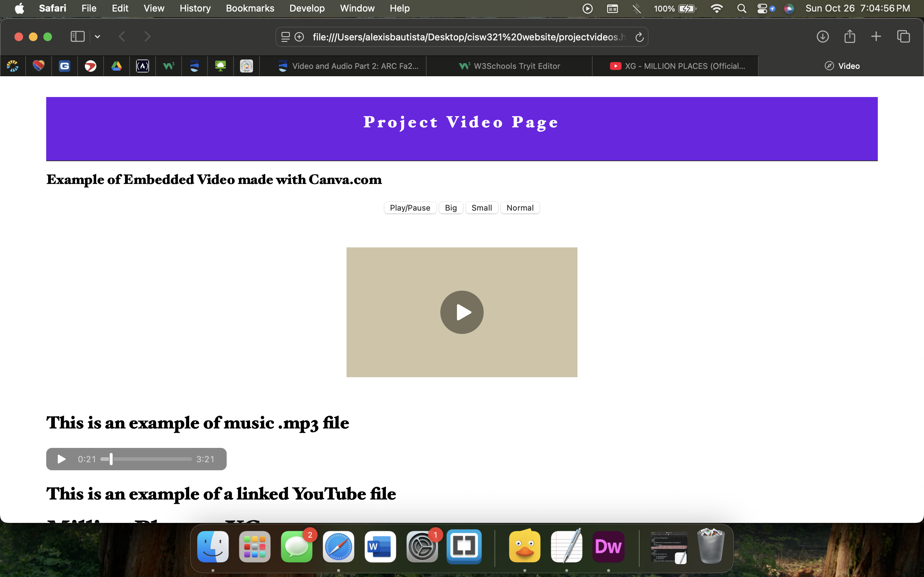Click the Safari sidebar toggle icon
The width and height of the screenshot is (924, 577).
78,37
